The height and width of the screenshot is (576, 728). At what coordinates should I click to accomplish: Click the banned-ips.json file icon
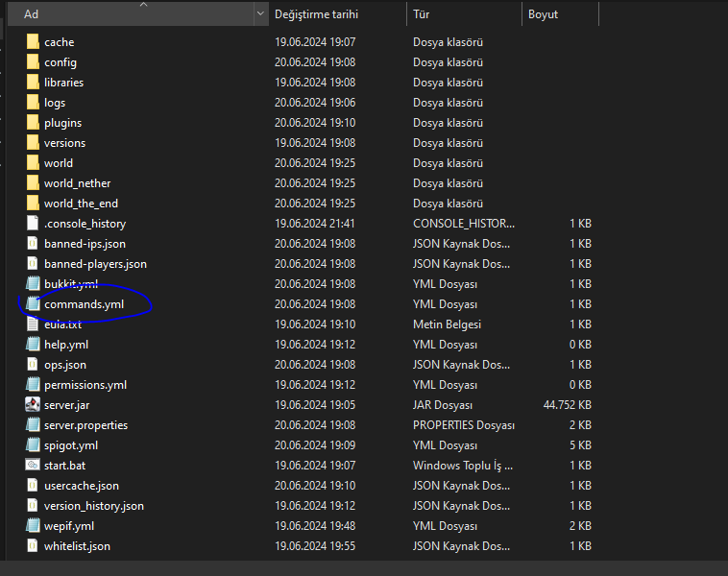[x=33, y=244]
